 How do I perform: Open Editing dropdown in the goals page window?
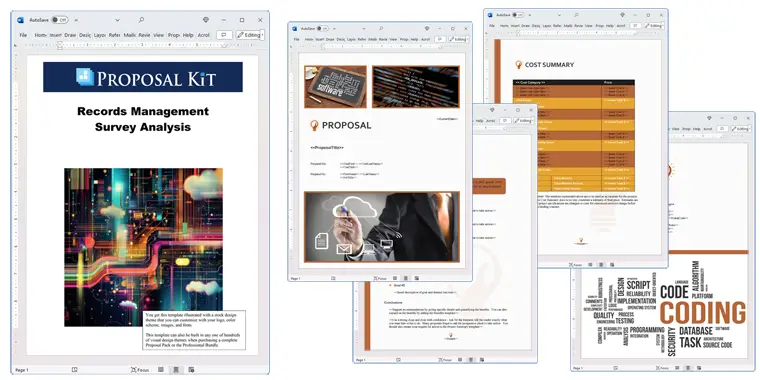[x=522, y=121]
